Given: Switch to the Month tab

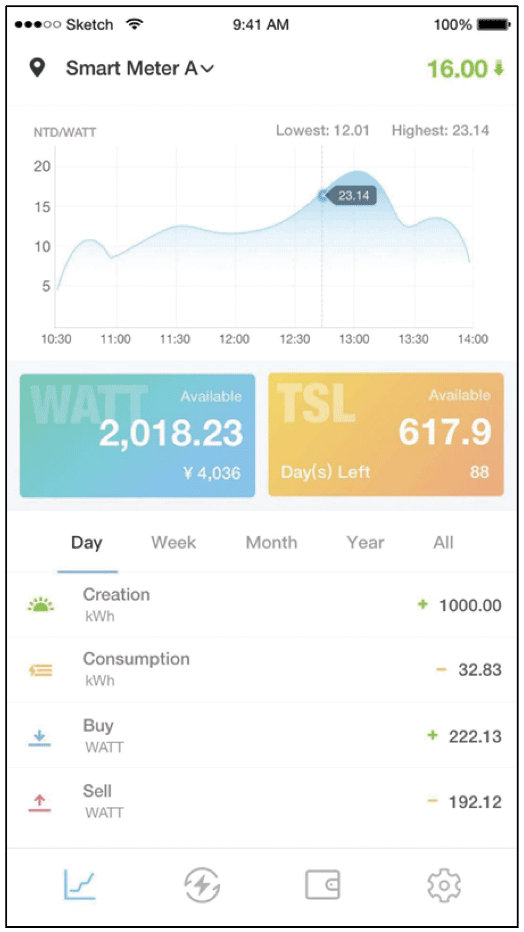Looking at the screenshot, I should [272, 543].
